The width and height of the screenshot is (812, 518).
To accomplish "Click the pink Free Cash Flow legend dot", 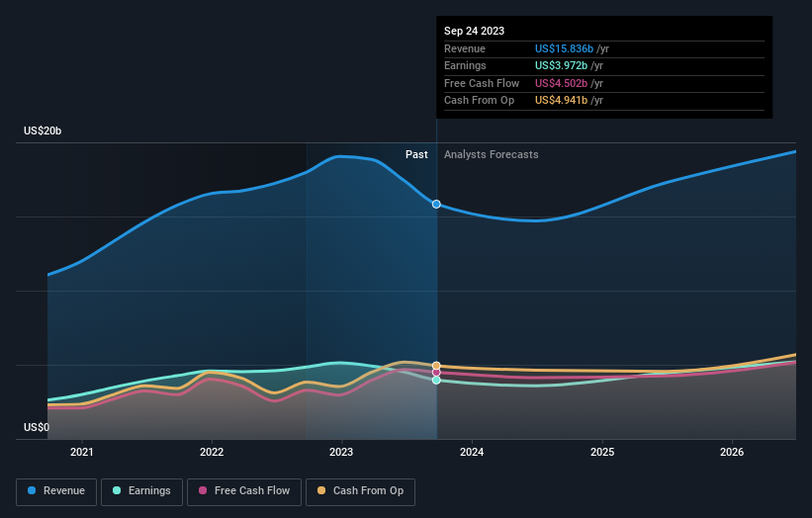I will [203, 490].
